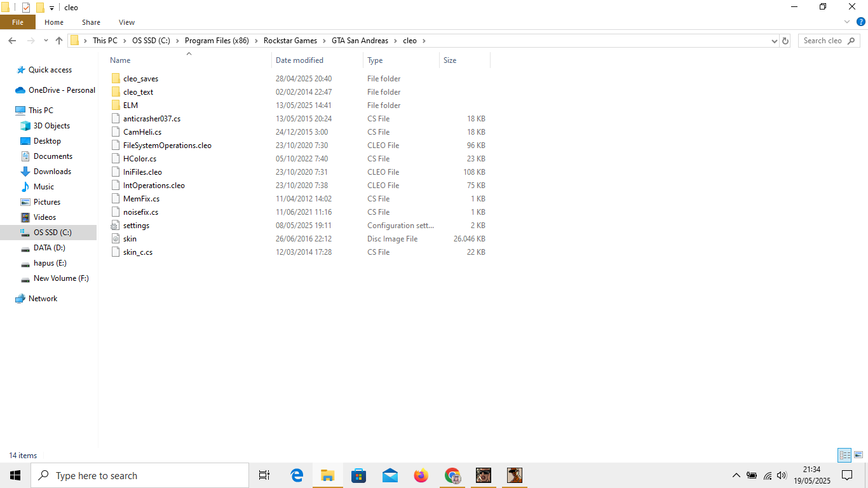
Task: Click Rockstar Games breadcrumb segment
Action: click(x=290, y=41)
